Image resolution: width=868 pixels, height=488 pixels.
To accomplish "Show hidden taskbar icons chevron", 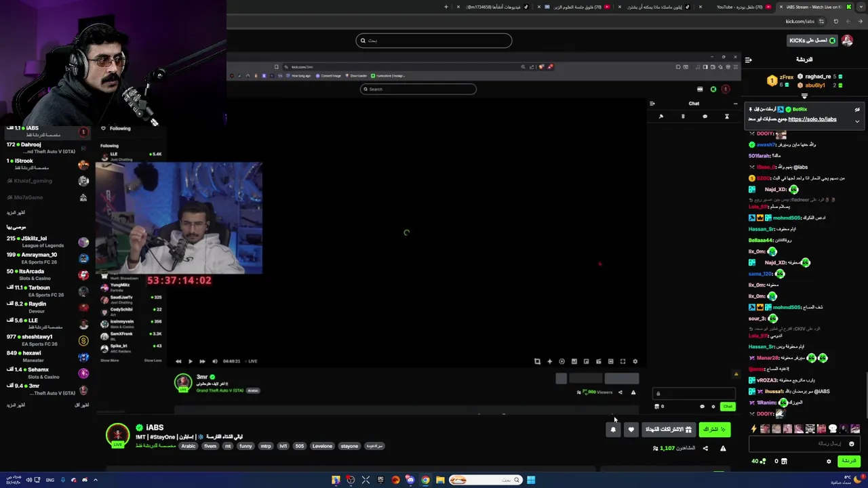I will pos(96,480).
